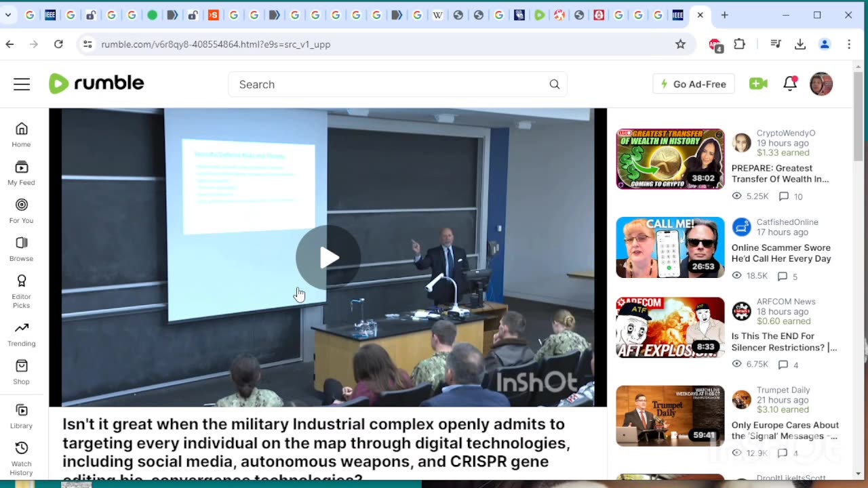The image size is (868, 488).
Task: Open the user profile avatar menu
Action: (821, 84)
